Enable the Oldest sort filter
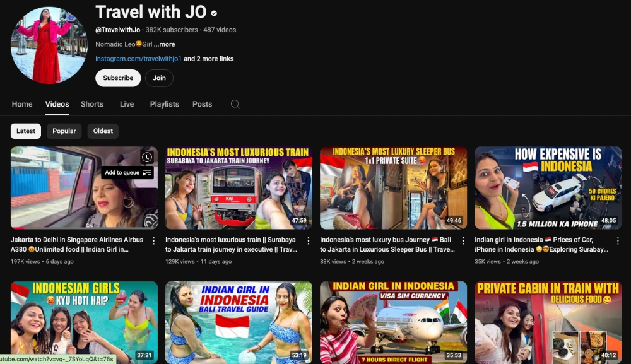631x364 pixels. click(103, 131)
